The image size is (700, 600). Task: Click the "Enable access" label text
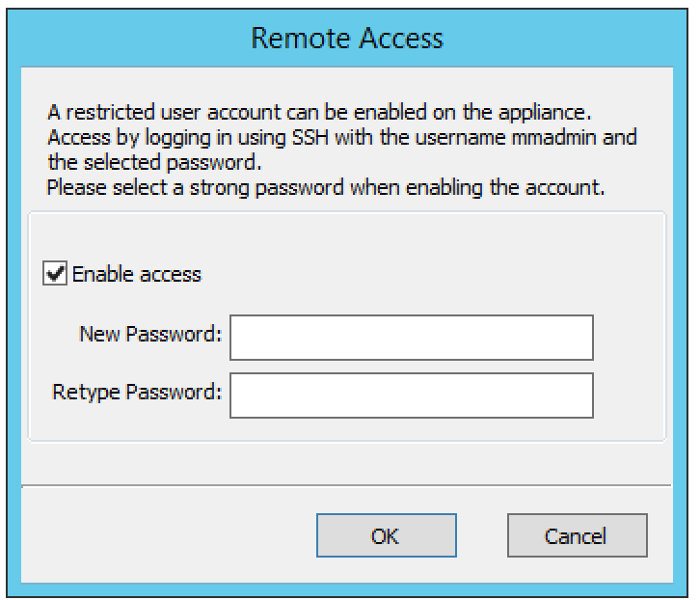[x=136, y=274]
